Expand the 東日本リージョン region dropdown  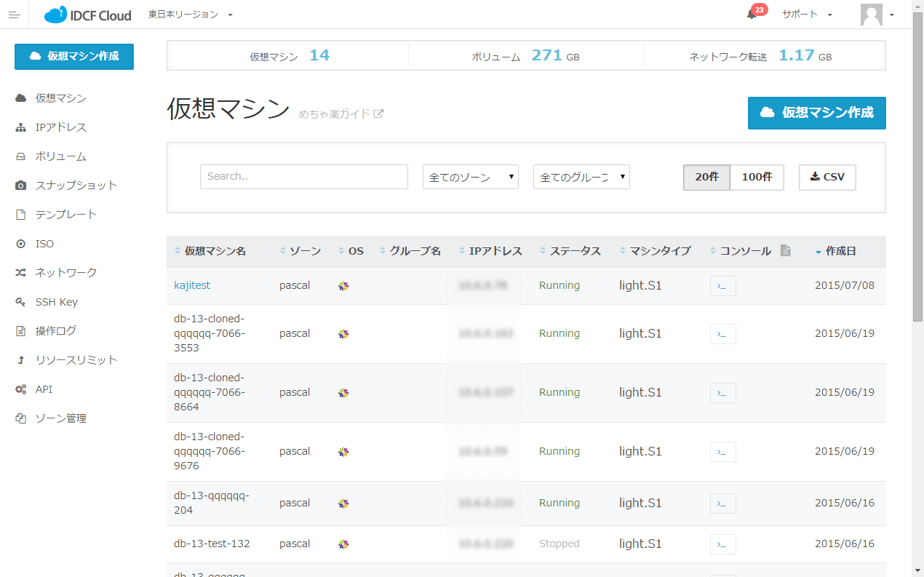tap(190, 15)
